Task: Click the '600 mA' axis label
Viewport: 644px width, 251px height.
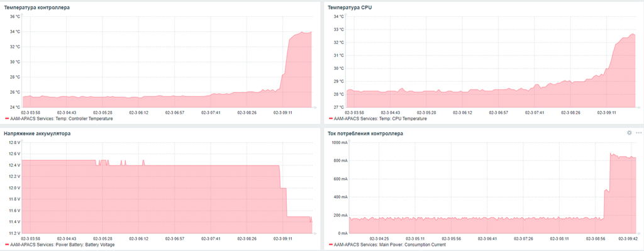Action: click(x=340, y=179)
